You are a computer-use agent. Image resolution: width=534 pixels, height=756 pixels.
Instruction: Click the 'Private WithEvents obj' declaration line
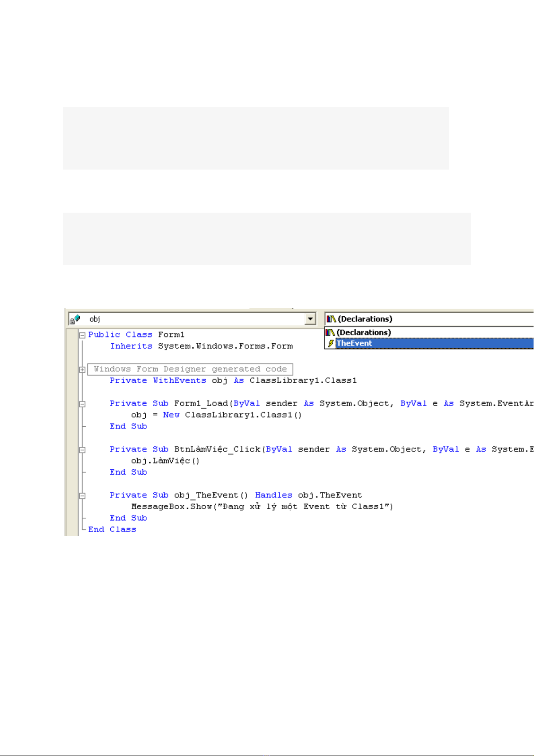[233, 380]
